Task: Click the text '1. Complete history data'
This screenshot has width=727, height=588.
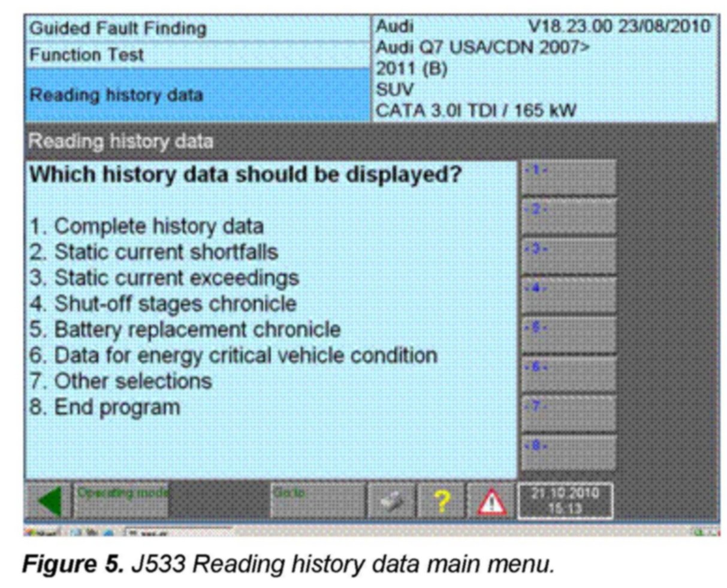Action: click(147, 227)
